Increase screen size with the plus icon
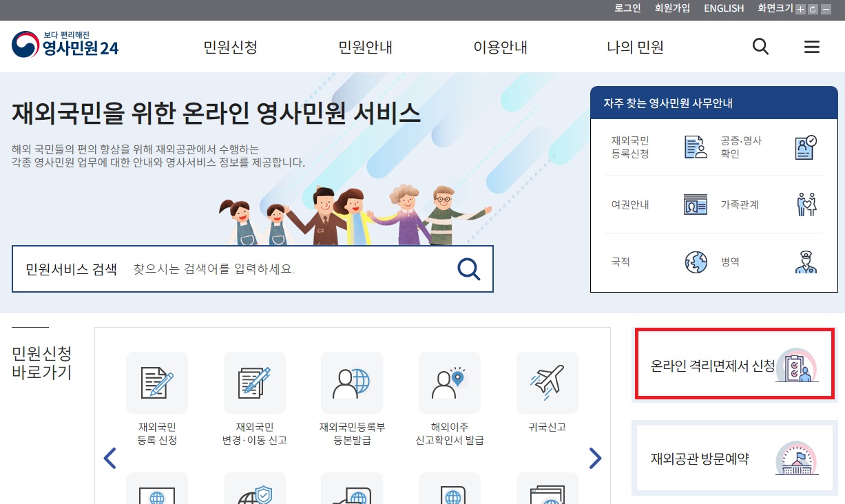This screenshot has height=504, width=845. (x=800, y=9)
